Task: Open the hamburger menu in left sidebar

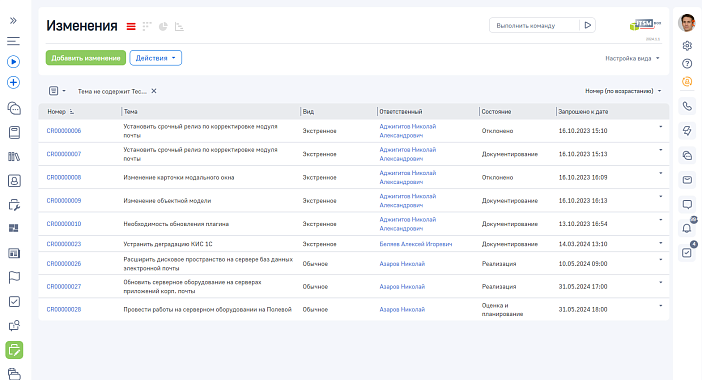Action: click(x=13, y=41)
